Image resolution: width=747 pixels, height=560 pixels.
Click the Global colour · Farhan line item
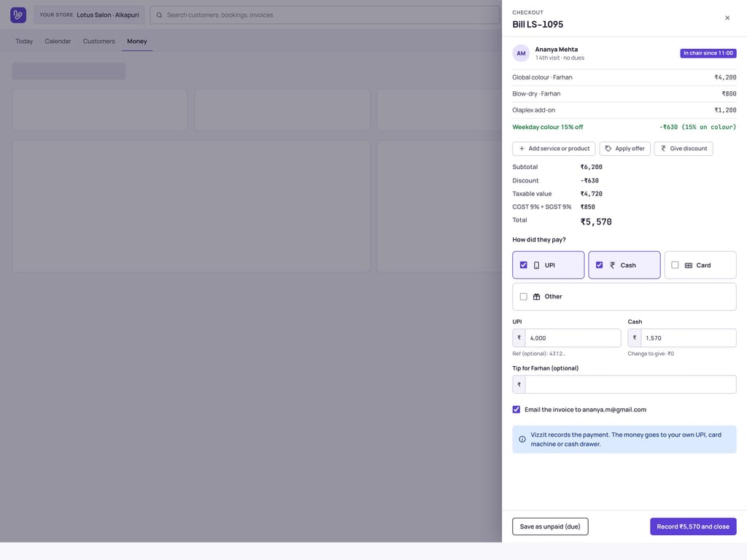coord(624,77)
